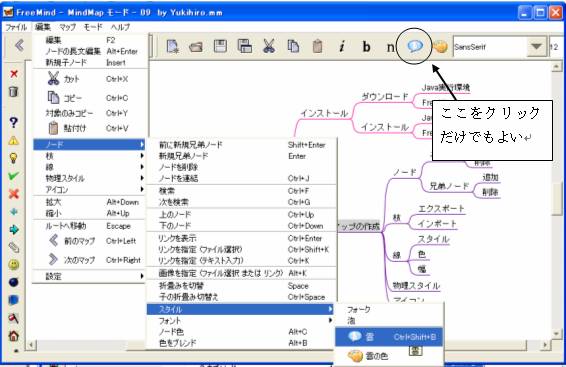Image resolution: width=566 pixels, height=367 pixels.
Task: Expand the フォント submenu in node menu
Action: click(240, 320)
